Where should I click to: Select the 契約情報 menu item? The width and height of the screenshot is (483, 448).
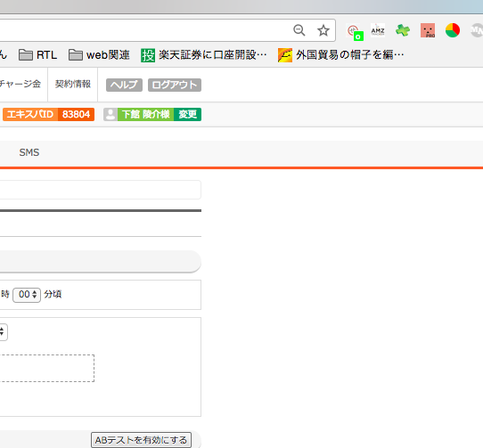point(73,84)
